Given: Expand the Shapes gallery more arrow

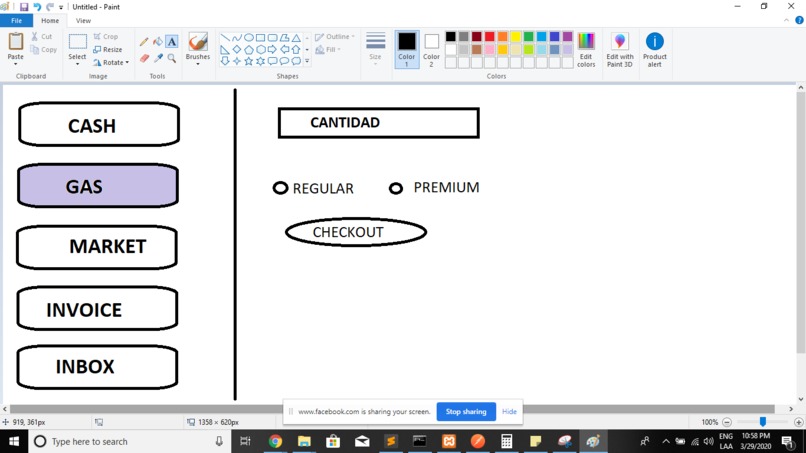Looking at the screenshot, I should [x=307, y=61].
